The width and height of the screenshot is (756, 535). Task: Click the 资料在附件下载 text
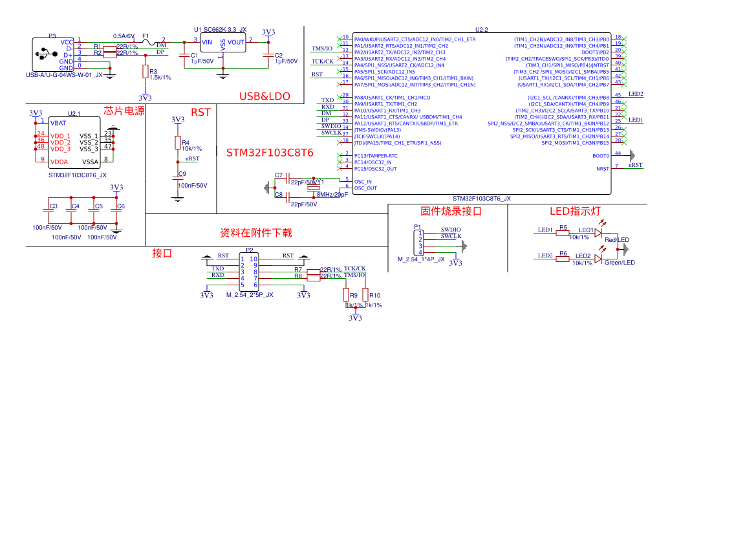(256, 233)
